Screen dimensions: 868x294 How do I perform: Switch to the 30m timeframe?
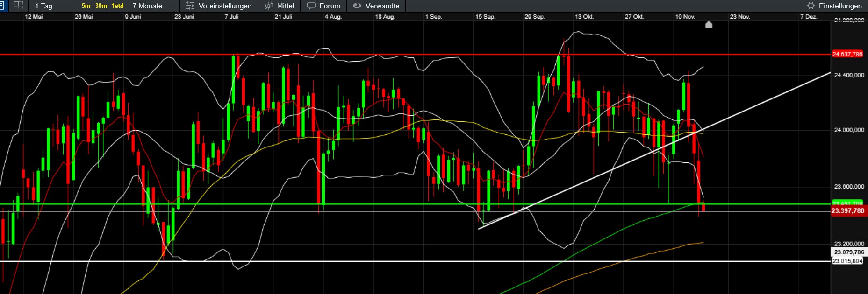pos(101,6)
